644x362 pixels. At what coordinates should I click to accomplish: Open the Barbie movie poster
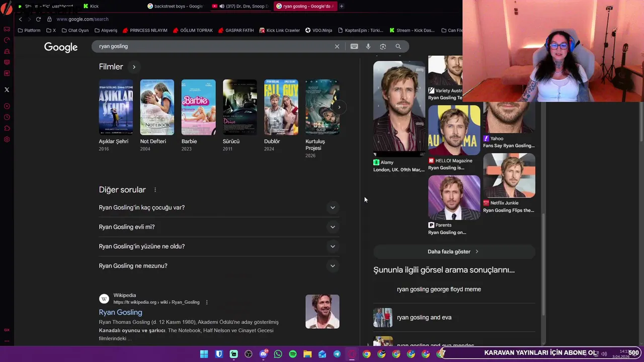[x=198, y=107]
